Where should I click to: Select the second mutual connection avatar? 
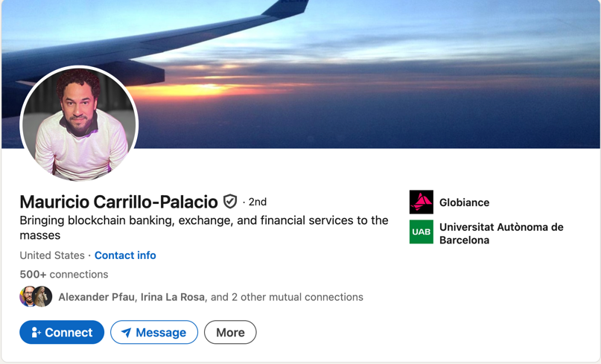click(43, 297)
